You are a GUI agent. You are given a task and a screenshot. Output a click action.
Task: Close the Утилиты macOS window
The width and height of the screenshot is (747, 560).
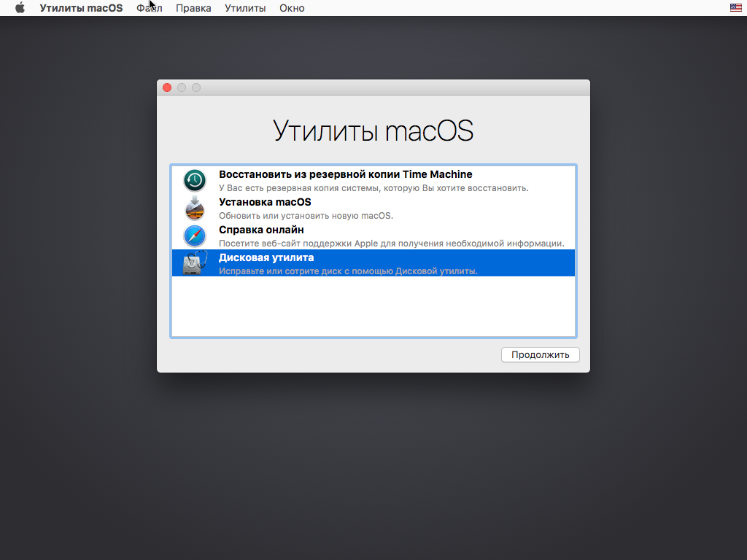[x=167, y=87]
